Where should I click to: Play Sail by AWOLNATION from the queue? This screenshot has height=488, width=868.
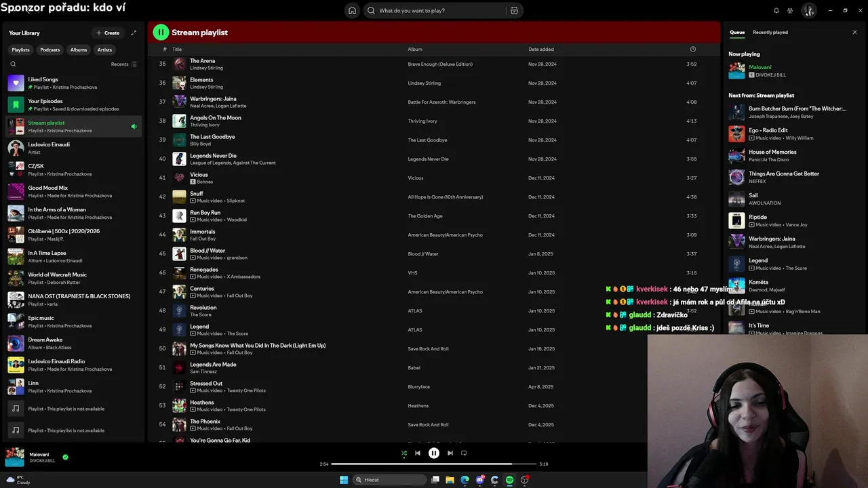(792, 199)
